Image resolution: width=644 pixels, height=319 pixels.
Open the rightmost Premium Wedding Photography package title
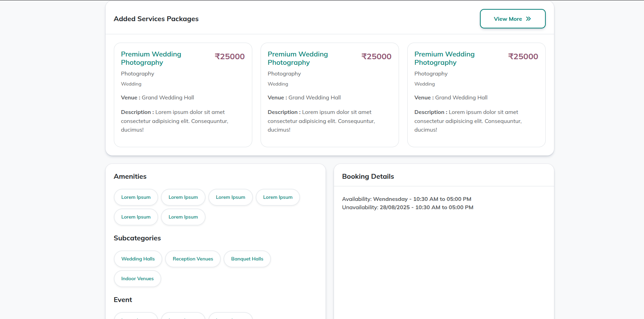(444, 58)
